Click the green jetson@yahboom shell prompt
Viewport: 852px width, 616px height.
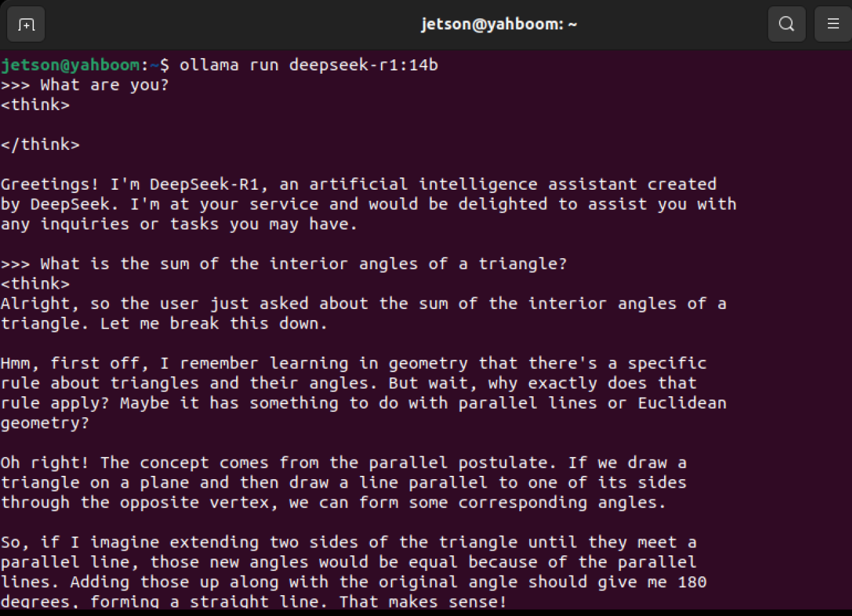tap(70, 65)
